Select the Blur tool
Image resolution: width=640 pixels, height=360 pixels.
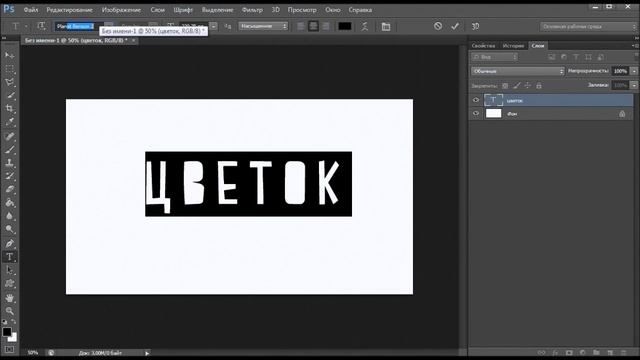pyautogui.click(x=10, y=216)
